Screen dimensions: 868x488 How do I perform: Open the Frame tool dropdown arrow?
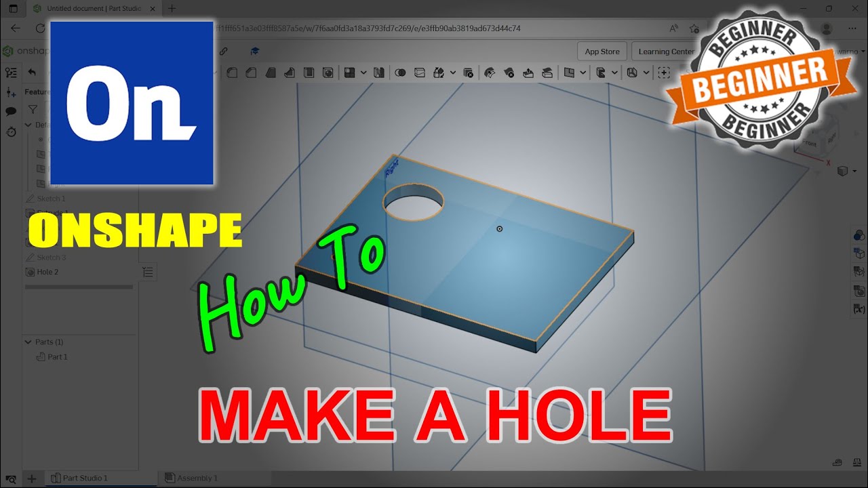pyautogui.click(x=614, y=73)
